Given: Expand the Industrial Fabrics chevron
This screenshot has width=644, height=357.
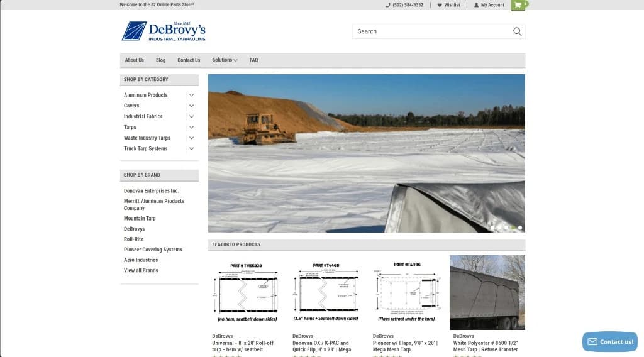Looking at the screenshot, I should pos(191,116).
